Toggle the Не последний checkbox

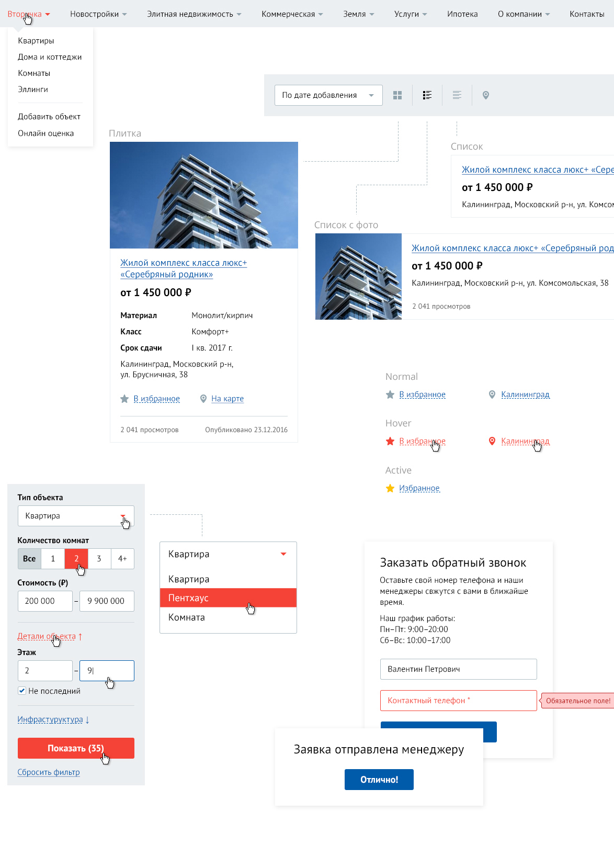(22, 691)
